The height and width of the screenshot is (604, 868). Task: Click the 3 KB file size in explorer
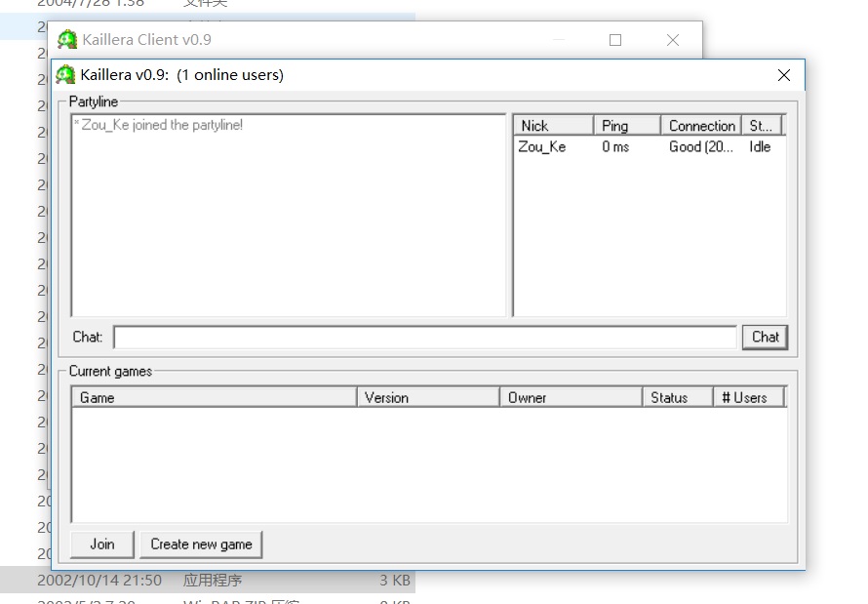coord(395,581)
